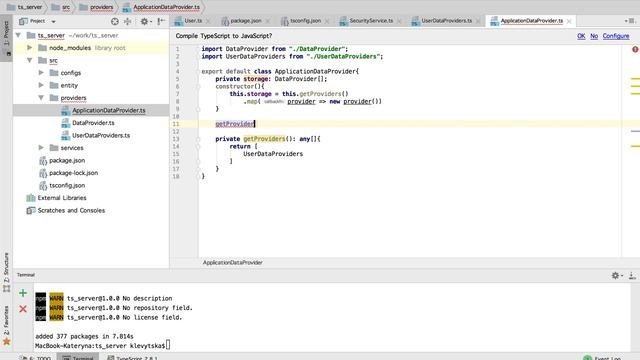Image resolution: width=640 pixels, height=360 pixels.
Task: Close the package.json tab
Action: click(x=268, y=21)
